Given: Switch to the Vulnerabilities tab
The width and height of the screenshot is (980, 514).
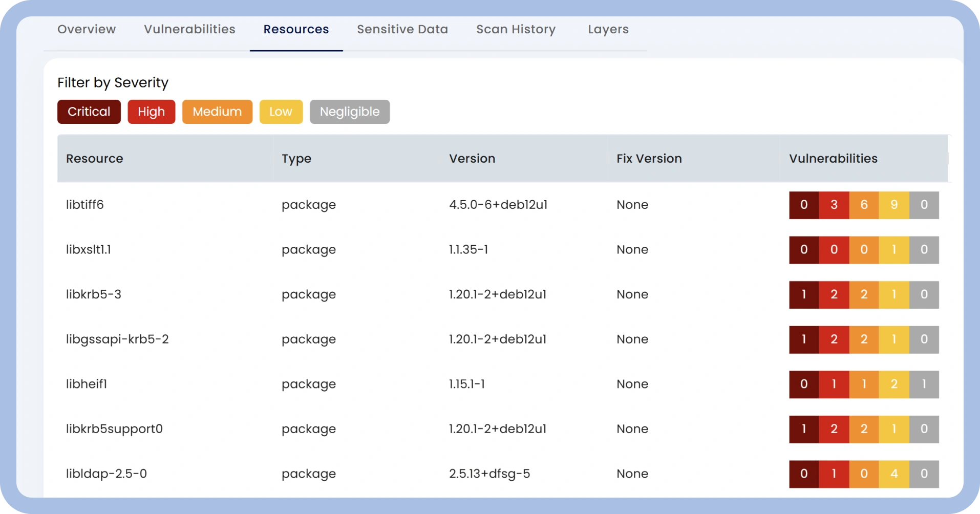Looking at the screenshot, I should click(189, 29).
